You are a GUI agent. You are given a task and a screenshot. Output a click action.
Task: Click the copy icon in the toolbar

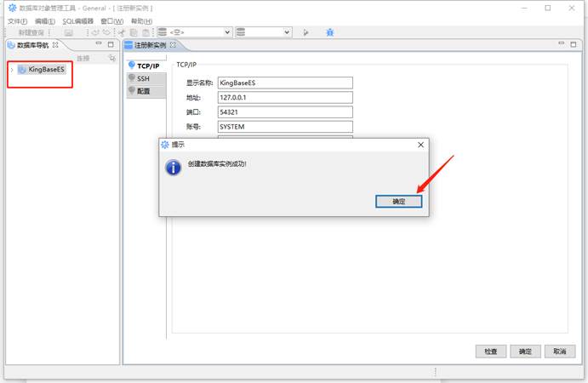[x=134, y=32]
